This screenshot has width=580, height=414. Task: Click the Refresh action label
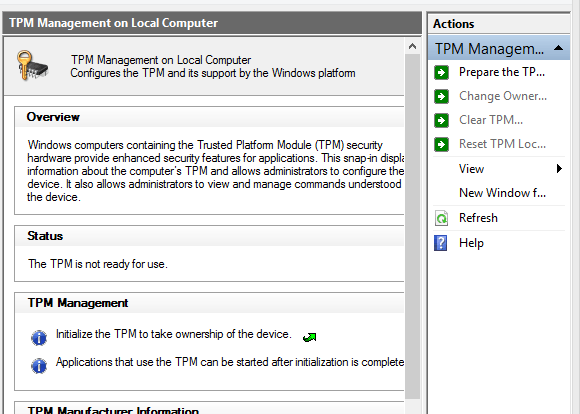tap(478, 218)
